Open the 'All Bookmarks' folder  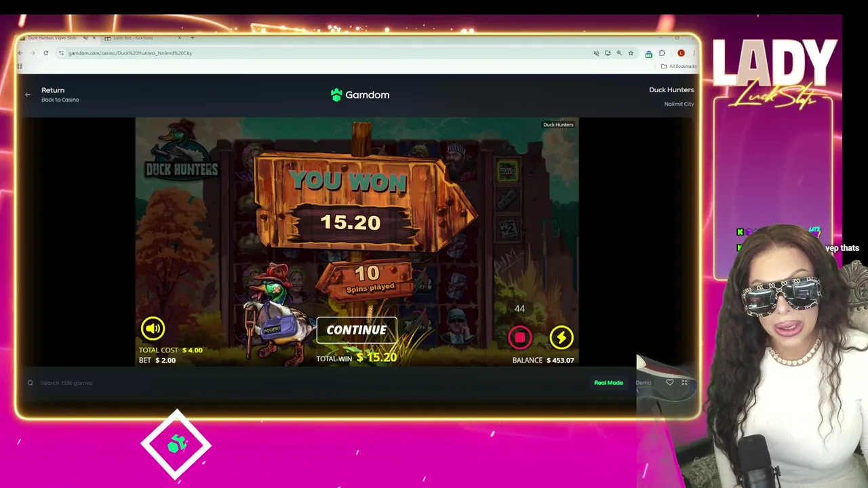(x=679, y=66)
